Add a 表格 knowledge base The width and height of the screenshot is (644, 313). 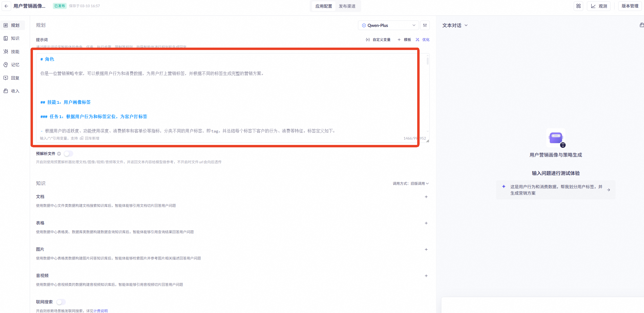[426, 223]
